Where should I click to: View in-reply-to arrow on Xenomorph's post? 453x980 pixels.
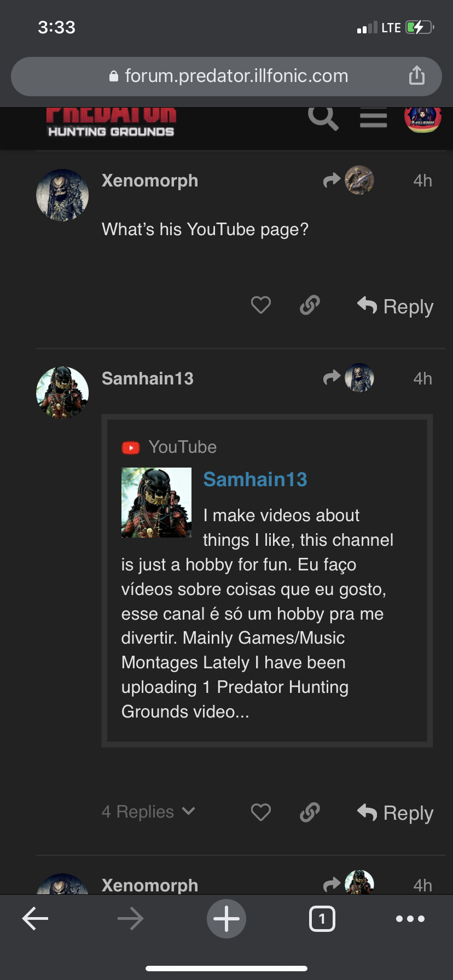(x=332, y=180)
